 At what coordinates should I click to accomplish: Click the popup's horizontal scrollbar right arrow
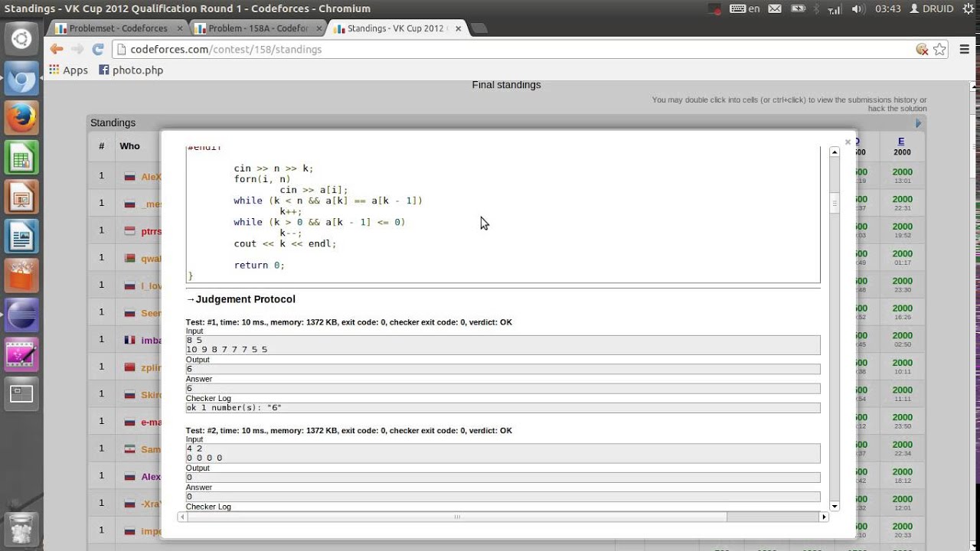824,517
